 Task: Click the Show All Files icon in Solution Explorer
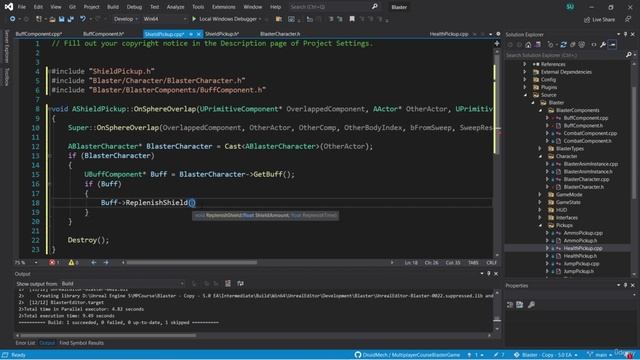point(582,45)
